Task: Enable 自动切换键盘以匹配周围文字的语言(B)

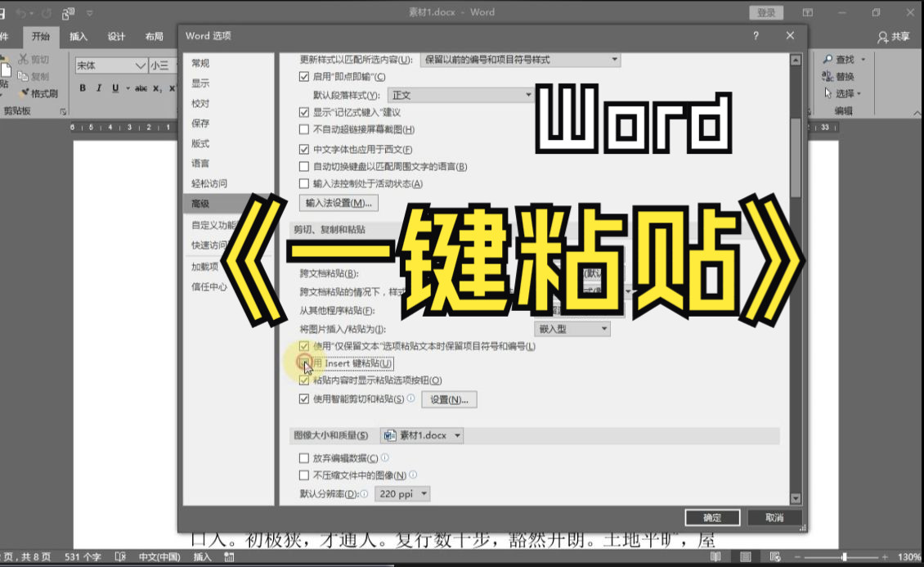Action: [x=305, y=165]
